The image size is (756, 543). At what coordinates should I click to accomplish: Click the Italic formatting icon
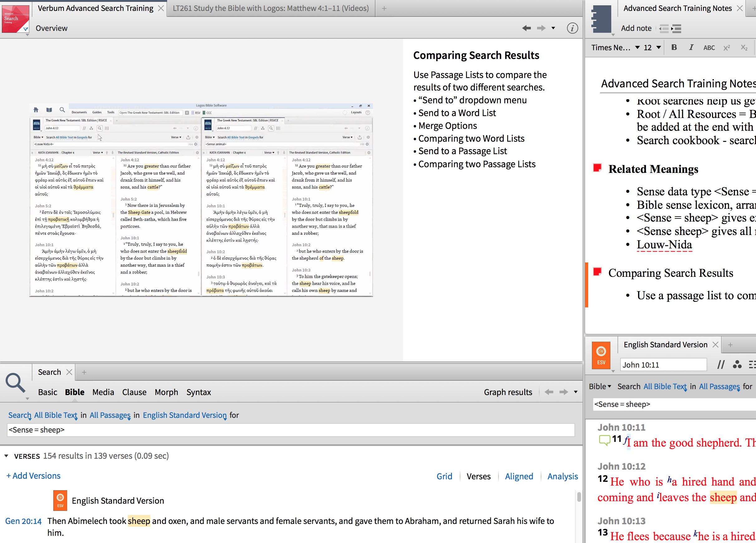point(691,47)
